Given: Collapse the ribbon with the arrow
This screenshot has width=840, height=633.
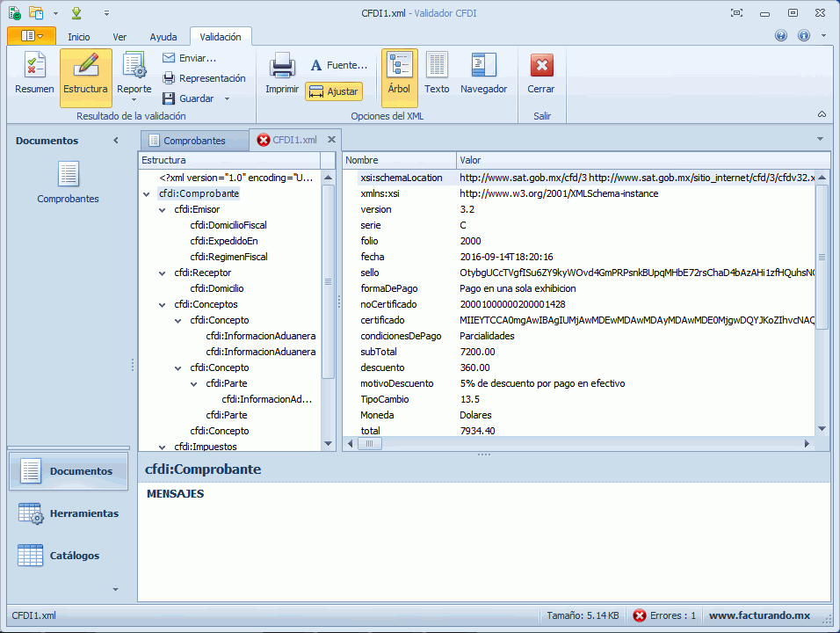Looking at the screenshot, I should coord(822,114).
